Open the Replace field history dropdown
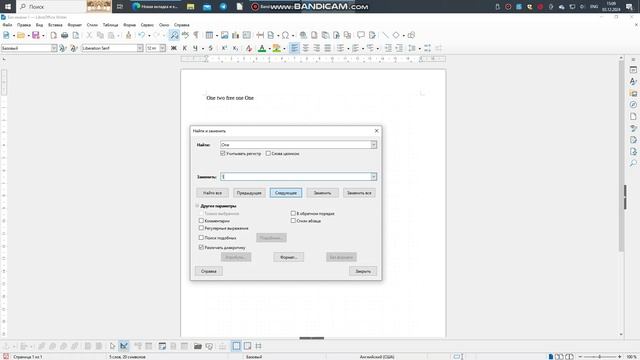 (x=373, y=177)
